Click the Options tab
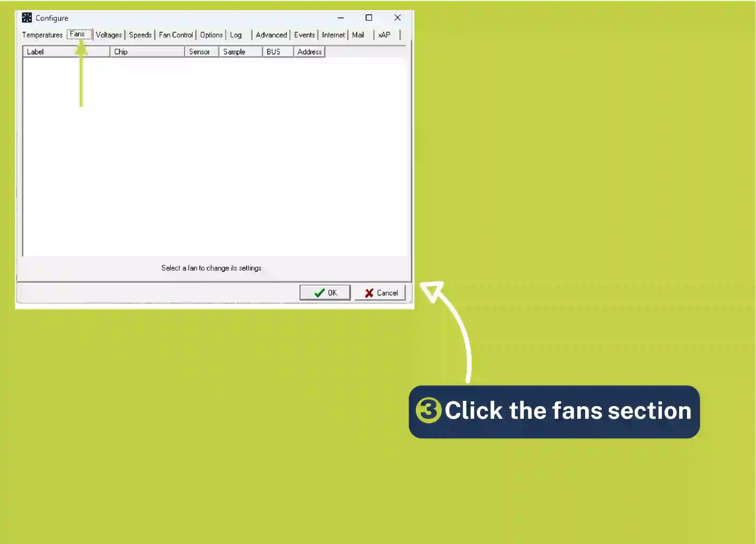756x544 pixels. click(x=211, y=34)
